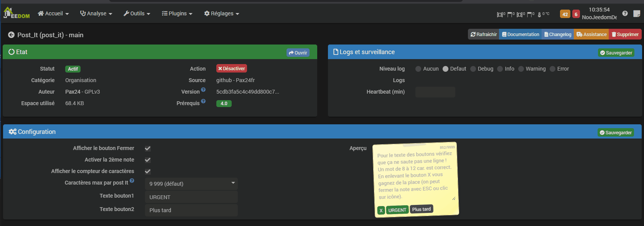Image resolution: width=644 pixels, height=226 pixels.
Task: Open the Analyse menu
Action: (96, 13)
